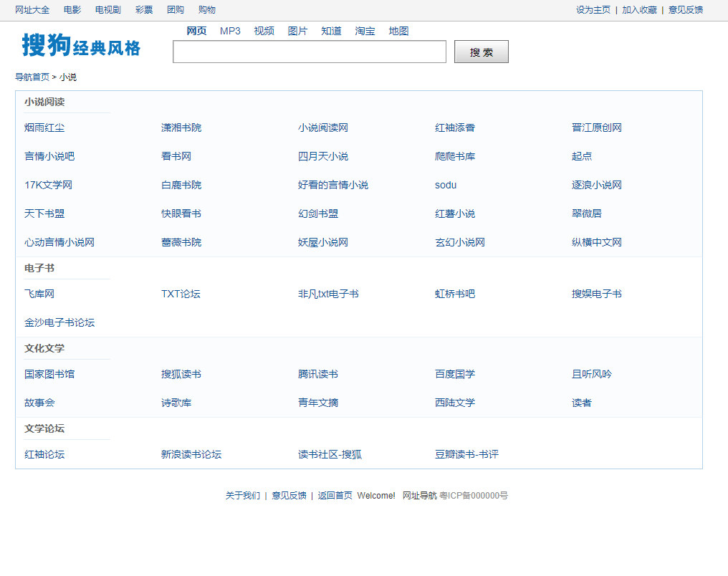Open the 白鹿书院 link
Viewport: 728px width, 576px height.
pyautogui.click(x=181, y=185)
